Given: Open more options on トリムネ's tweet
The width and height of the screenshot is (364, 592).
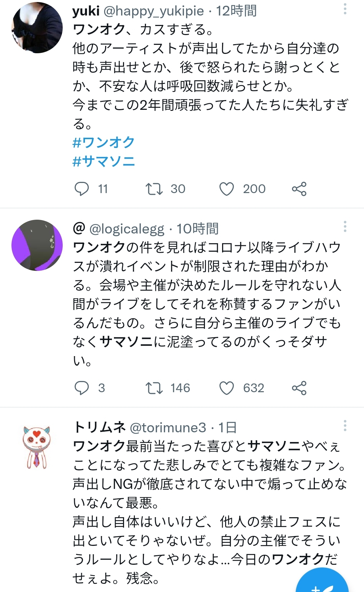Looking at the screenshot, I should click(345, 426).
